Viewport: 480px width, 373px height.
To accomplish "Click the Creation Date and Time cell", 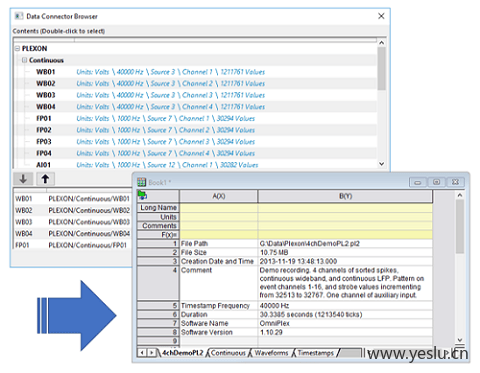I will (219, 261).
